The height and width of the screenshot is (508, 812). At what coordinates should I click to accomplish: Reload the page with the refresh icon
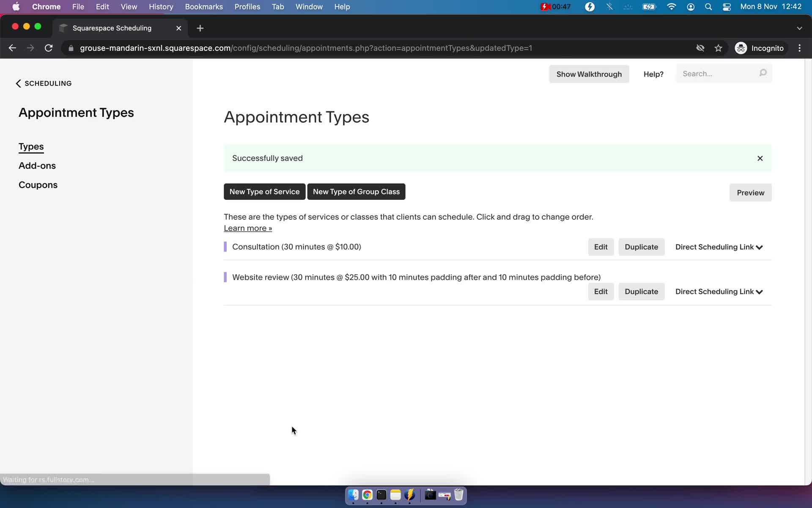tap(49, 48)
